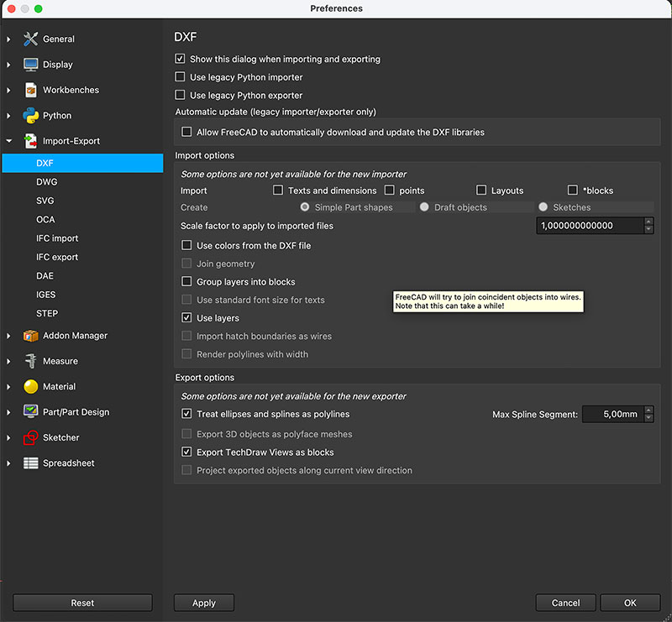Uncheck Treat ellipses and splines as polylines

tap(186, 414)
